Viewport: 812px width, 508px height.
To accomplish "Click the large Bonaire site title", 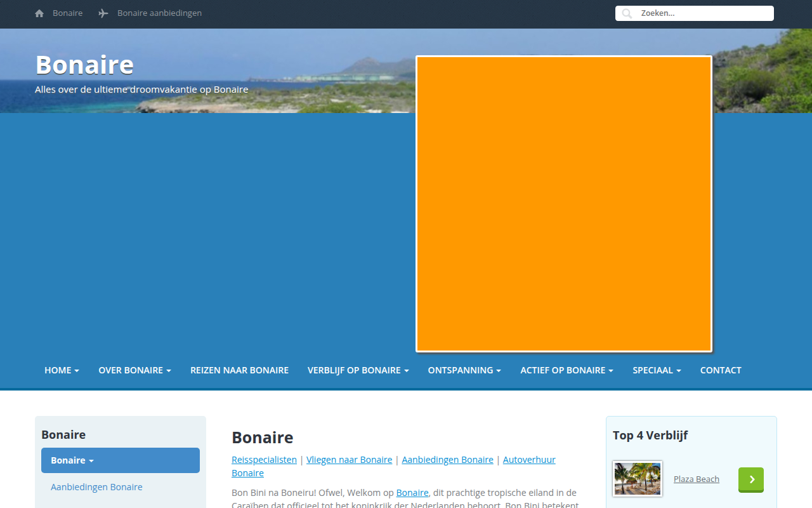I will pyautogui.click(x=84, y=65).
